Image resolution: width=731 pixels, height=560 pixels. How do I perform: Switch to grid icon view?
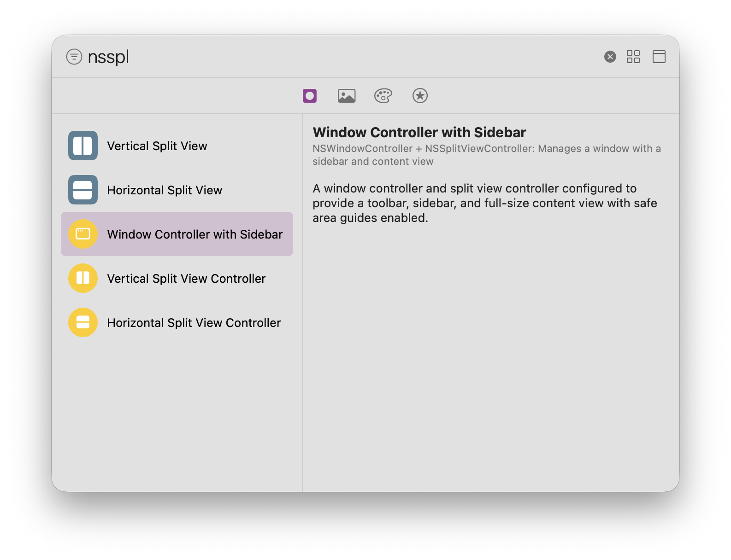click(633, 57)
